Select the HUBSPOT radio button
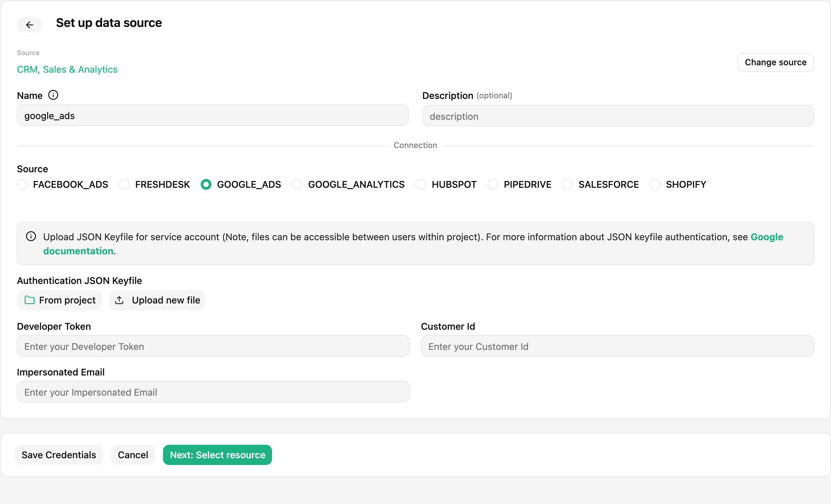Image resolution: width=831 pixels, height=504 pixels. [421, 184]
